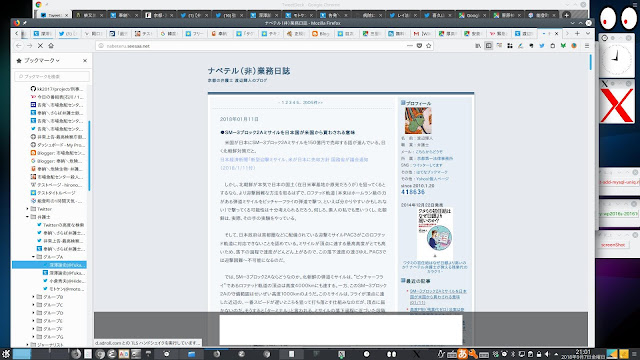
Task: Open page actions dash in address bar
Action: coord(410,46)
